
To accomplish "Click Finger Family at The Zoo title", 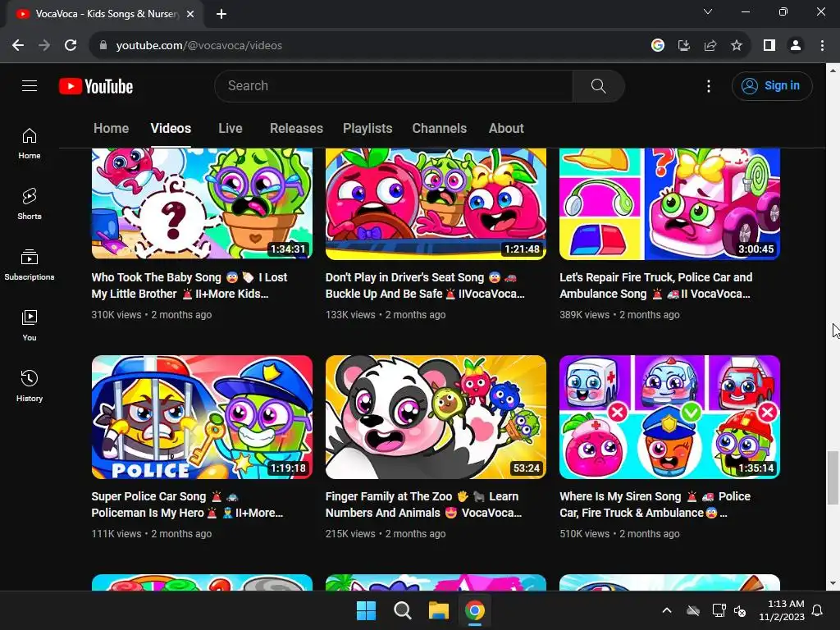I will 423,504.
